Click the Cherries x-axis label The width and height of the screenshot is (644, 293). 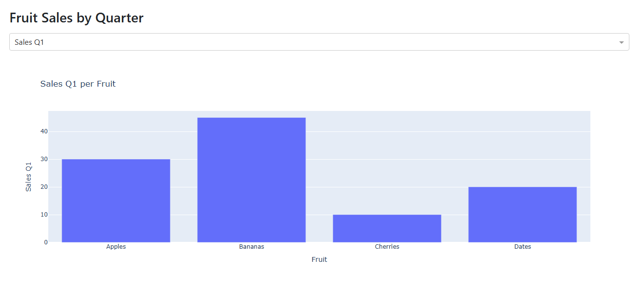tap(387, 247)
